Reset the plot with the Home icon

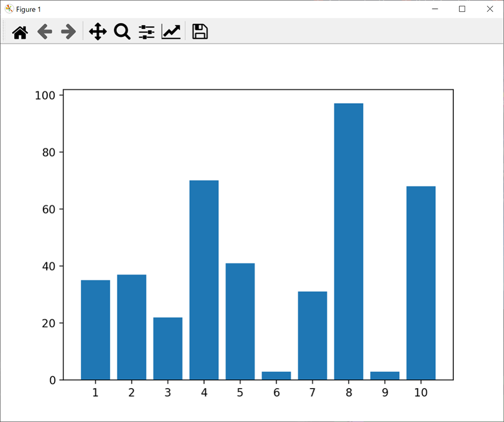click(x=20, y=32)
